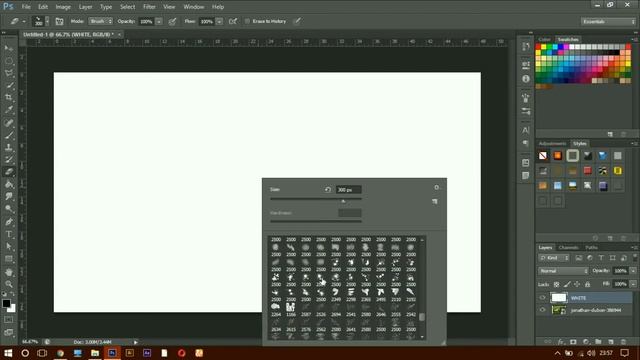Select the Paint Bucket tool
The width and height of the screenshot is (640, 360).
[x=9, y=184]
